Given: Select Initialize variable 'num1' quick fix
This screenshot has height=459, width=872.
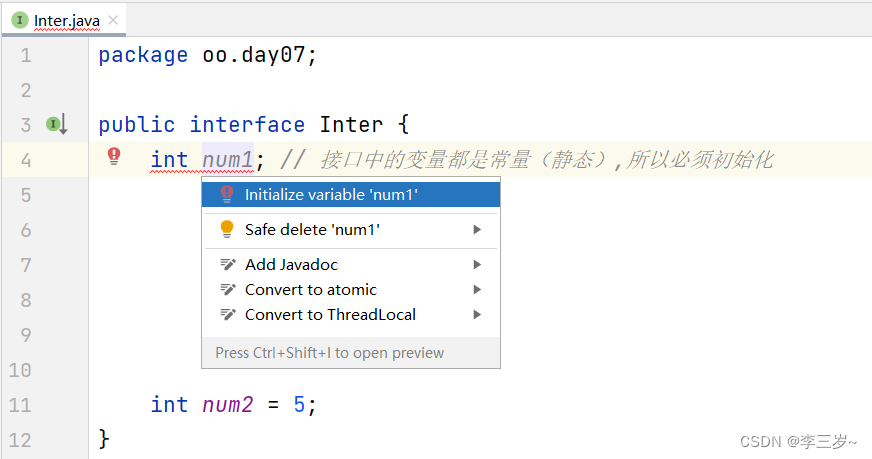Looking at the screenshot, I should (x=331, y=195).
